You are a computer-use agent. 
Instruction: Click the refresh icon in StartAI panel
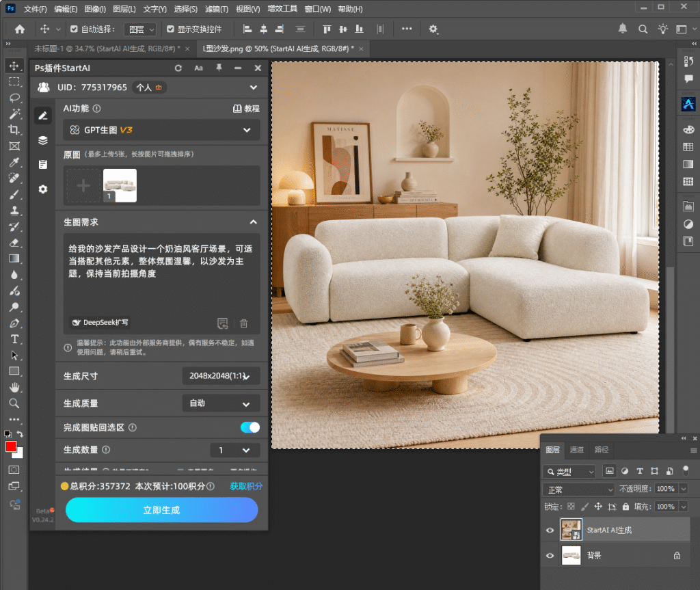coord(178,68)
